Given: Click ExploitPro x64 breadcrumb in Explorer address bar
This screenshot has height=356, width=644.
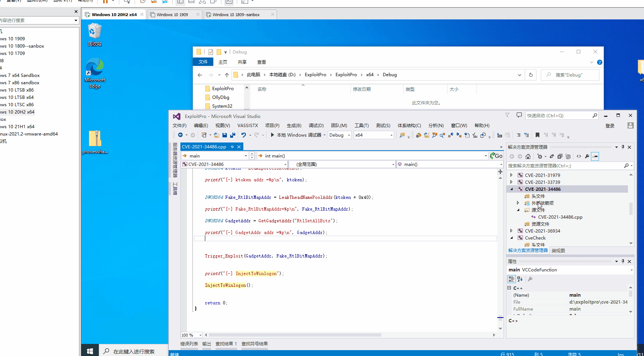Looking at the screenshot, I should coord(370,75).
